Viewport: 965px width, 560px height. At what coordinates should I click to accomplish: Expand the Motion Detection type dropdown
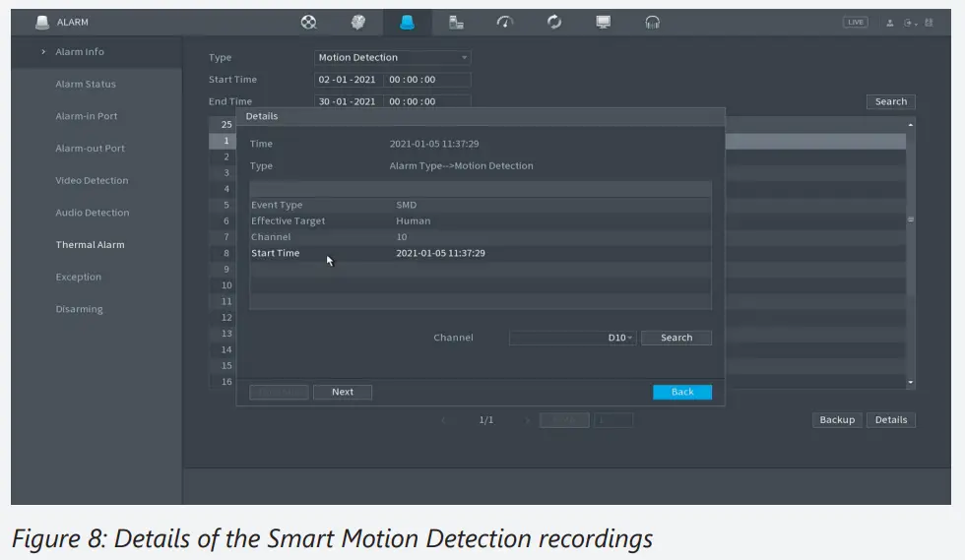click(x=393, y=58)
